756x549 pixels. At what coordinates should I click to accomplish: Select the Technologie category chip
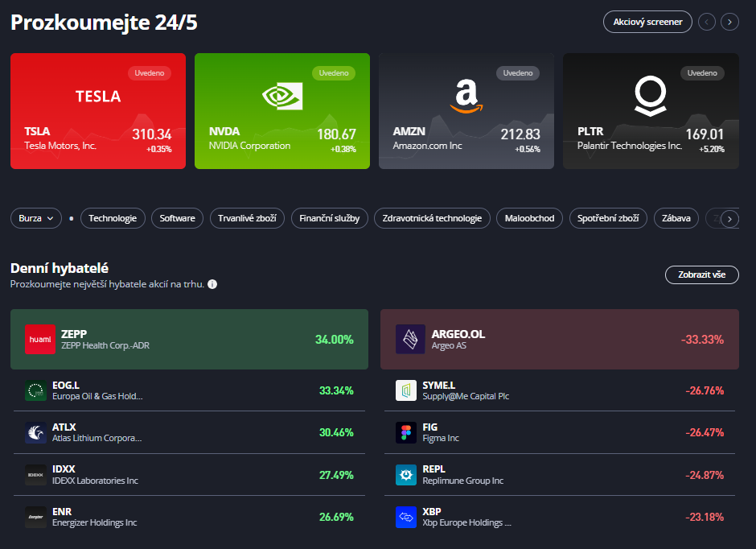tap(113, 218)
